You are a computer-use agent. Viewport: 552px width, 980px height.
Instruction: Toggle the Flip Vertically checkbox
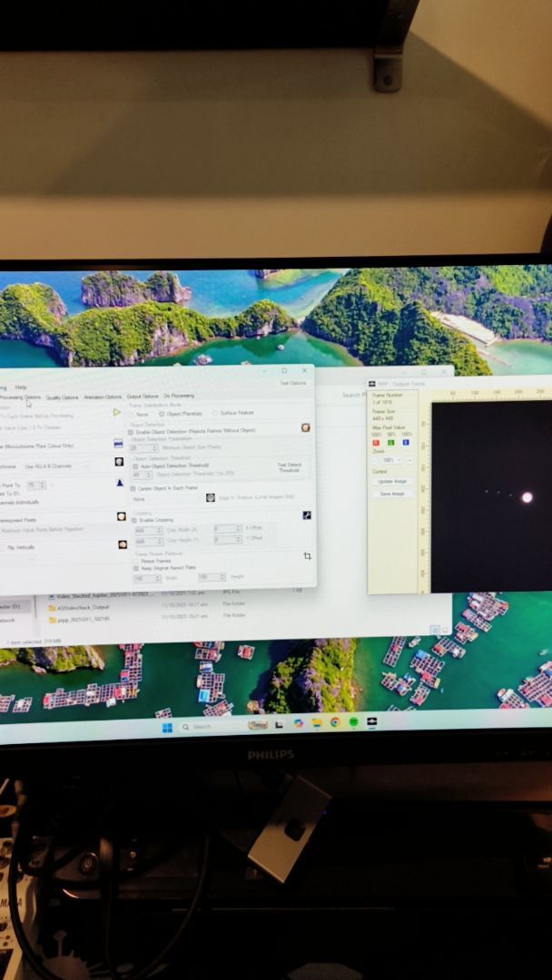point(2,548)
